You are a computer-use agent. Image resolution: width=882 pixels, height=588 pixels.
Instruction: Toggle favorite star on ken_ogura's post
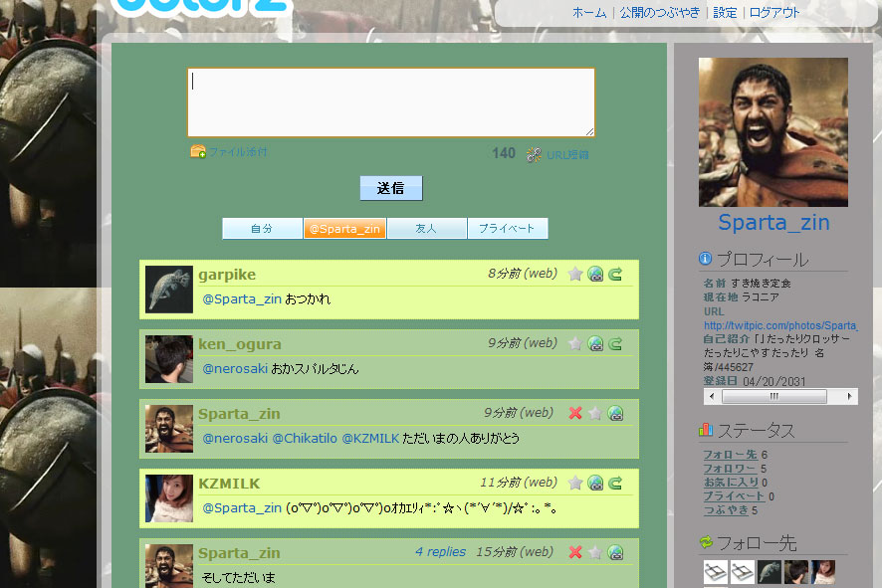click(x=575, y=343)
